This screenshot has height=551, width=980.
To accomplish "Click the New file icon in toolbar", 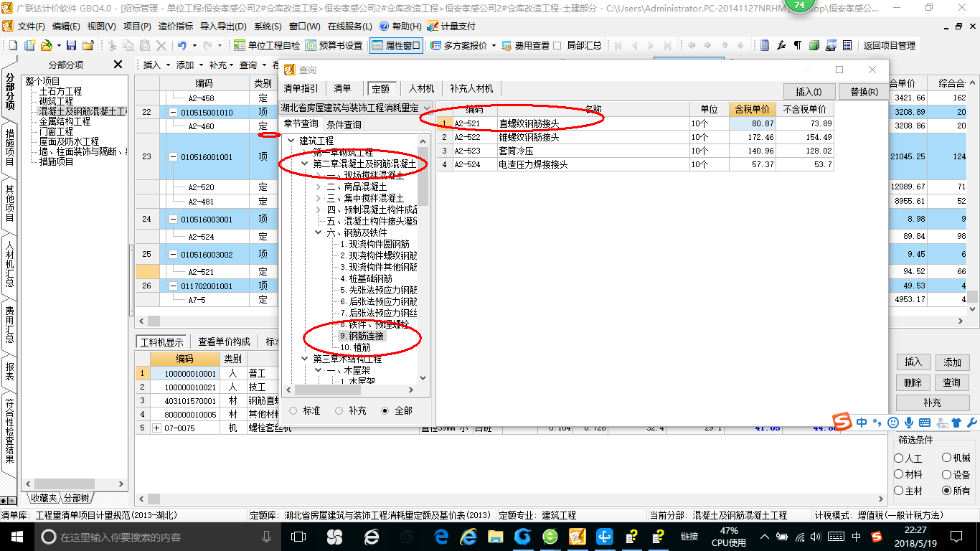I will pos(14,45).
